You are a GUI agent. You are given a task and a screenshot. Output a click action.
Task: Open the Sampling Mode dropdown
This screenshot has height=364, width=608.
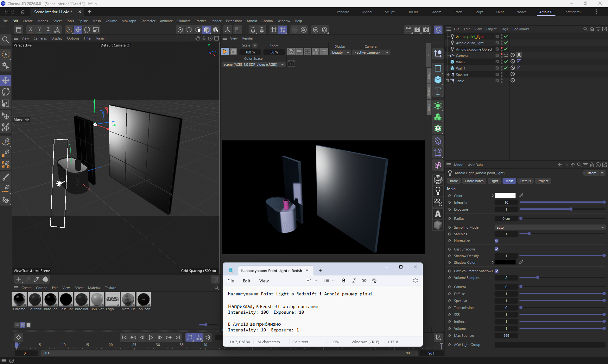click(550, 227)
